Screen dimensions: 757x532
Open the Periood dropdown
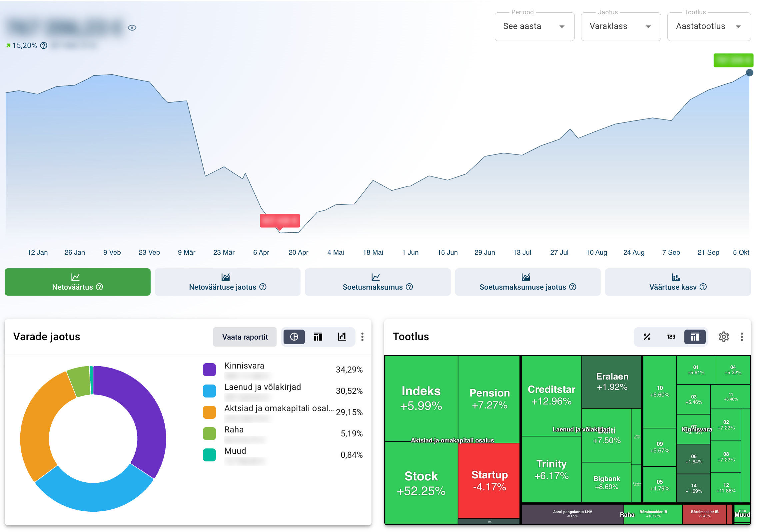point(534,27)
